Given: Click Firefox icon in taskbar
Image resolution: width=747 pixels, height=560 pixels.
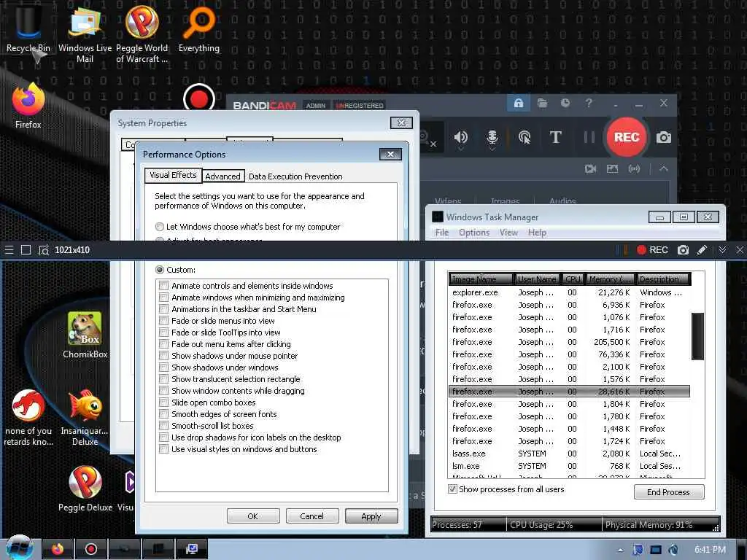Looking at the screenshot, I should (58, 549).
